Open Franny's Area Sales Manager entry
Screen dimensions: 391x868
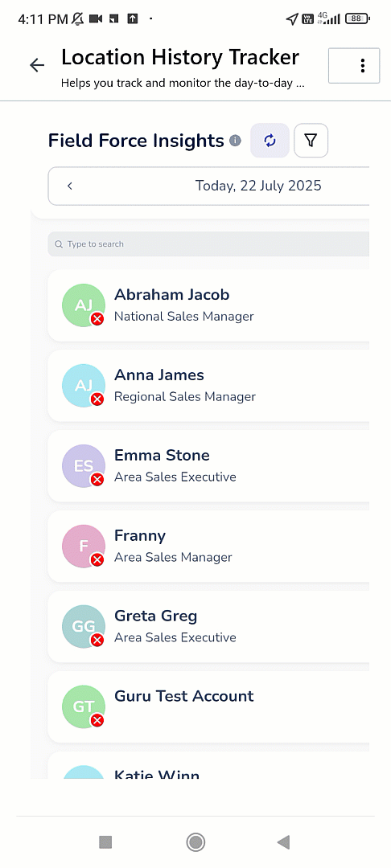(208, 547)
